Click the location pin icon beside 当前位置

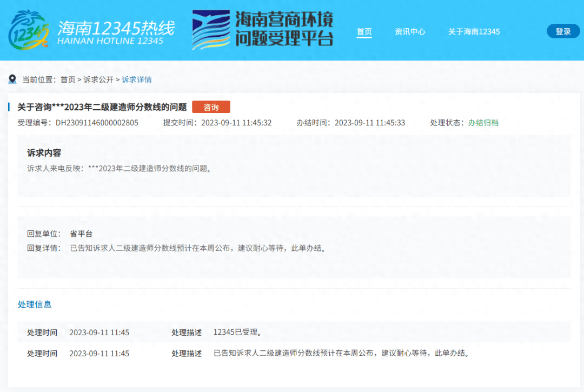pyautogui.click(x=12, y=79)
